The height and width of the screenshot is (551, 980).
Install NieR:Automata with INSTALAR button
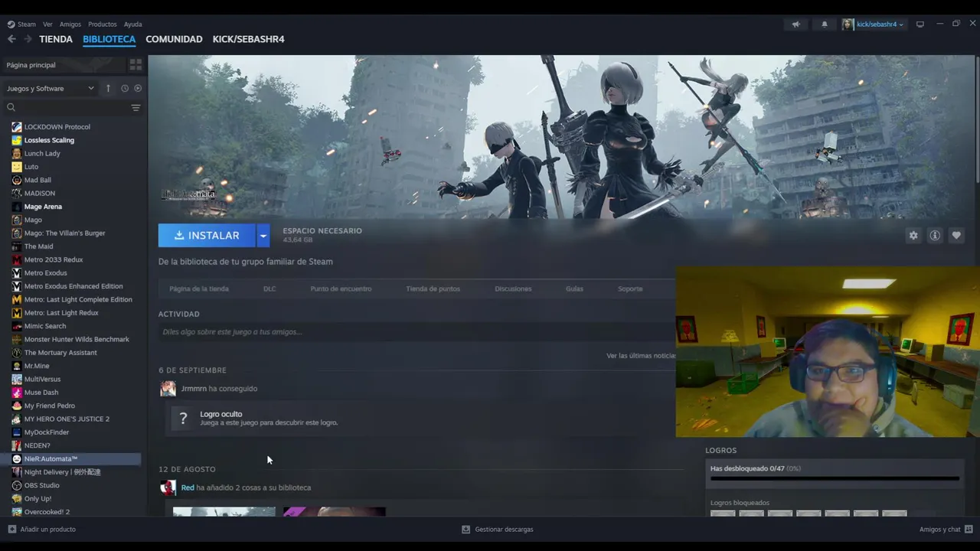tap(207, 236)
